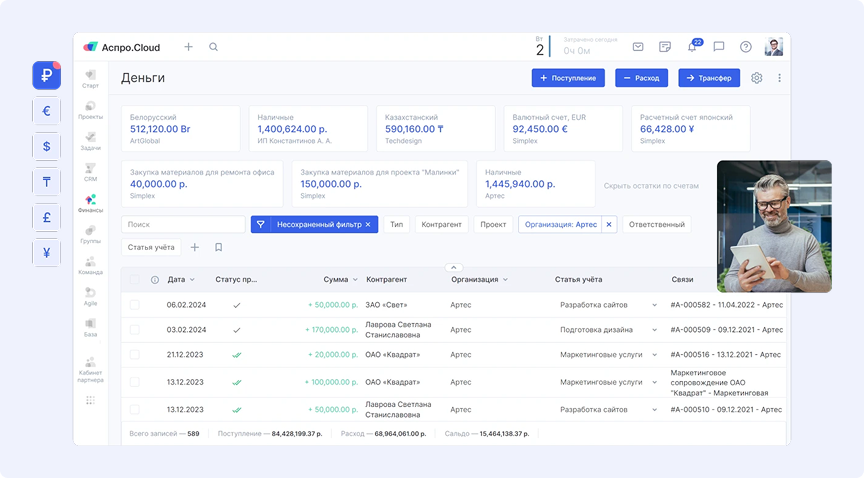Click Скрыть остатки по счетам link
Image resolution: width=864 pixels, height=478 pixels.
[651, 186]
